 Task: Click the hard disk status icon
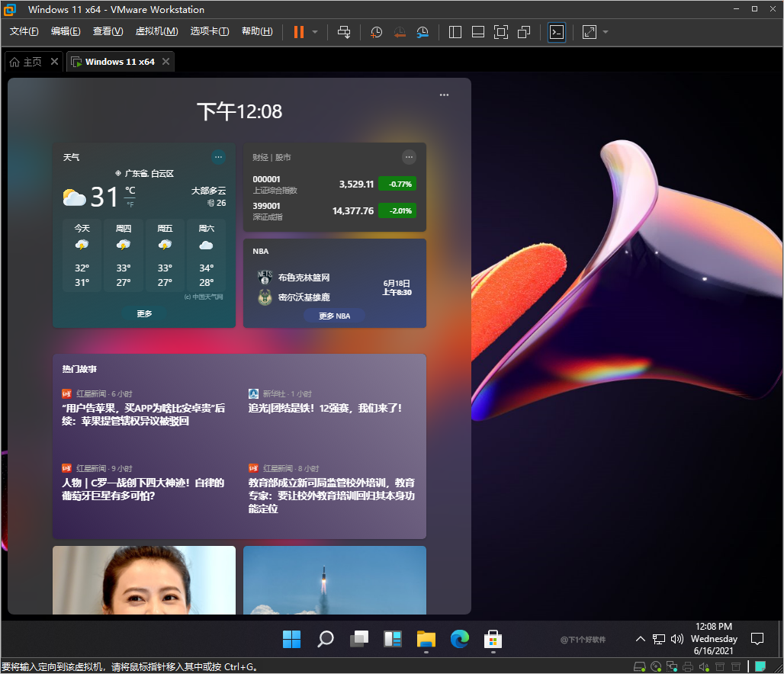tap(639, 666)
